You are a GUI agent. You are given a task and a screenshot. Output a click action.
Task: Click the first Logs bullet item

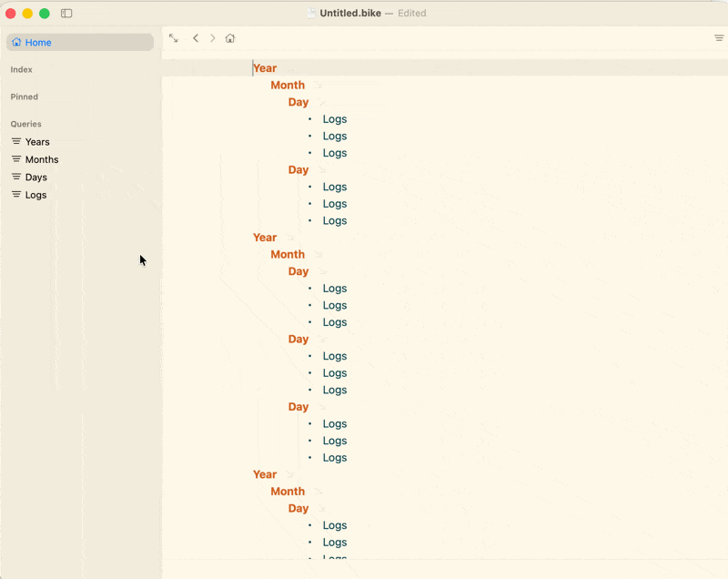click(x=335, y=119)
